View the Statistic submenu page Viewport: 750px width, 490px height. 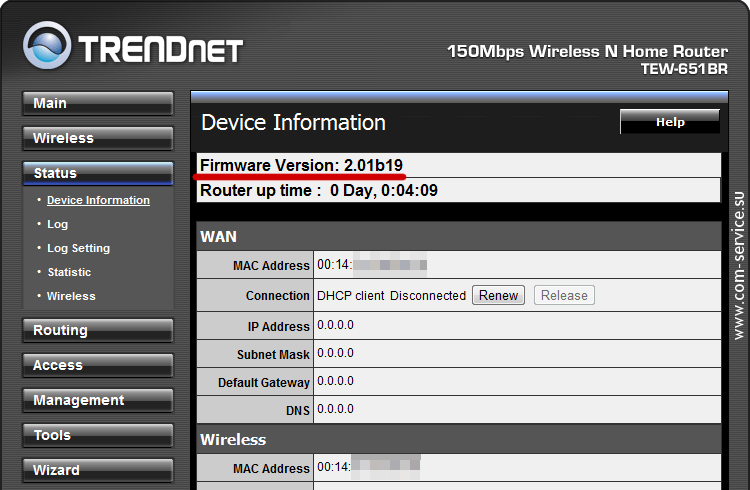pos(69,272)
